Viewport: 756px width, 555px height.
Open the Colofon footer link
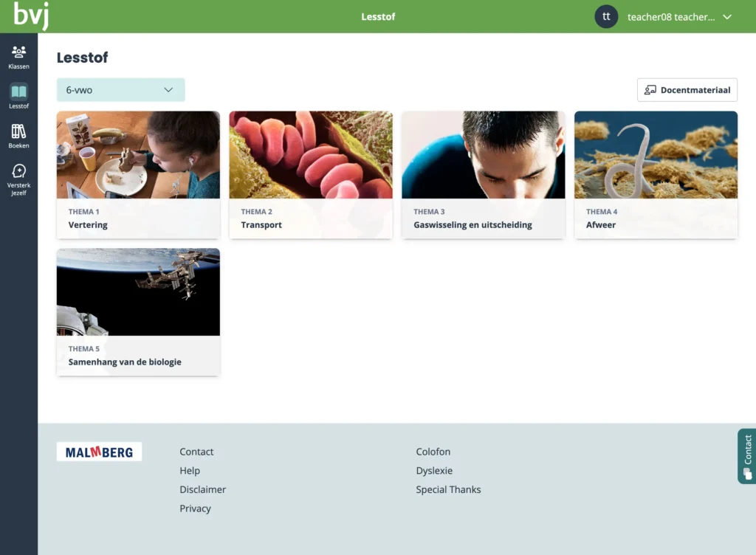click(x=433, y=452)
